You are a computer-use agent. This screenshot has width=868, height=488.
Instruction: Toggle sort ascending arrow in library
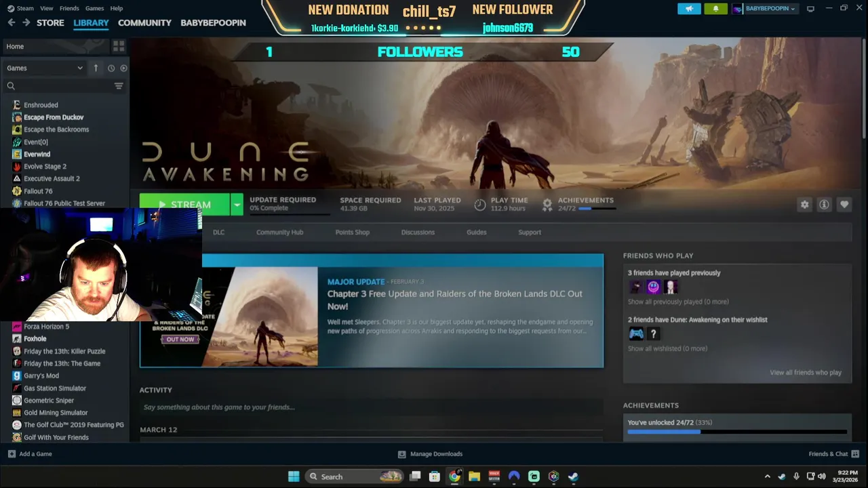(96, 68)
